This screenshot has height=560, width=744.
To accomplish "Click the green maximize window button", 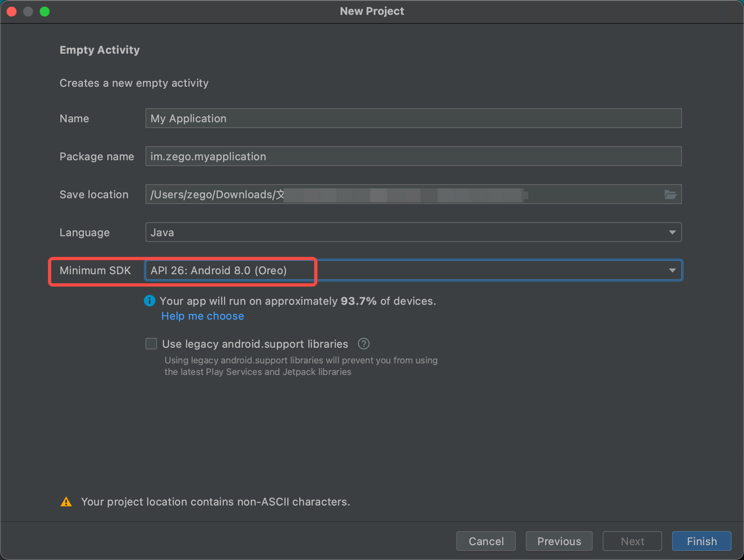I will pyautogui.click(x=45, y=12).
